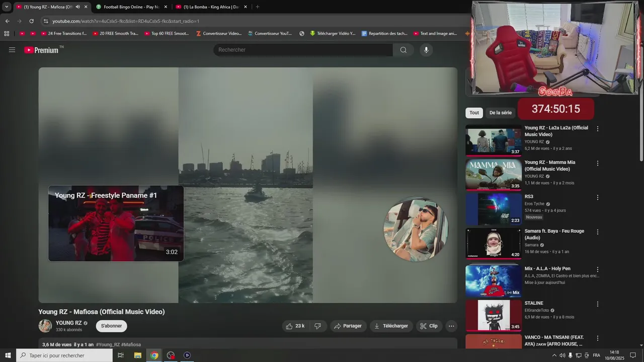This screenshot has width=644, height=362.
Task: Click the #Young_RZ hashtag
Action: click(108, 344)
